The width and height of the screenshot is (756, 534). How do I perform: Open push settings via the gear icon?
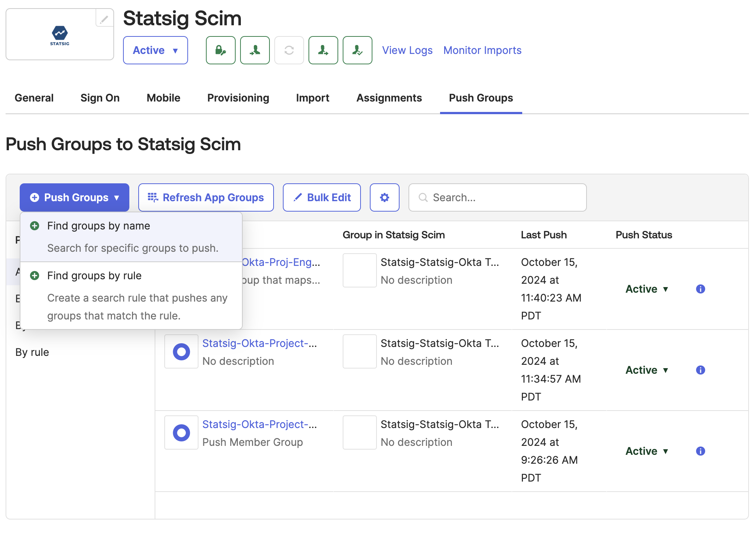tap(385, 197)
